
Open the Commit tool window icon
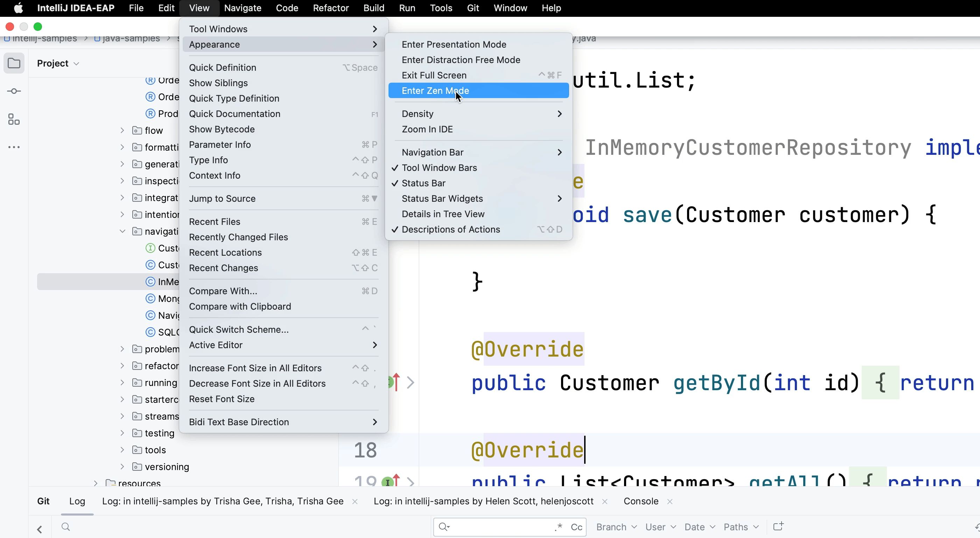tap(14, 91)
